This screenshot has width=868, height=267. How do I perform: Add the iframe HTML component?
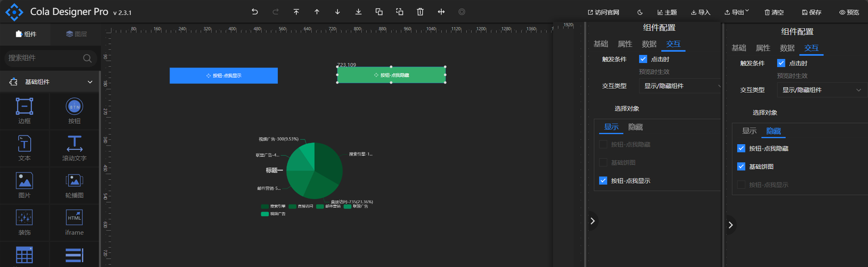[x=74, y=218]
